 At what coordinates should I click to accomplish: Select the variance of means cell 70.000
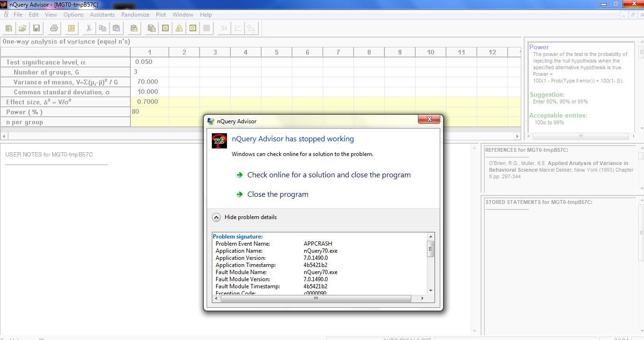(149, 82)
